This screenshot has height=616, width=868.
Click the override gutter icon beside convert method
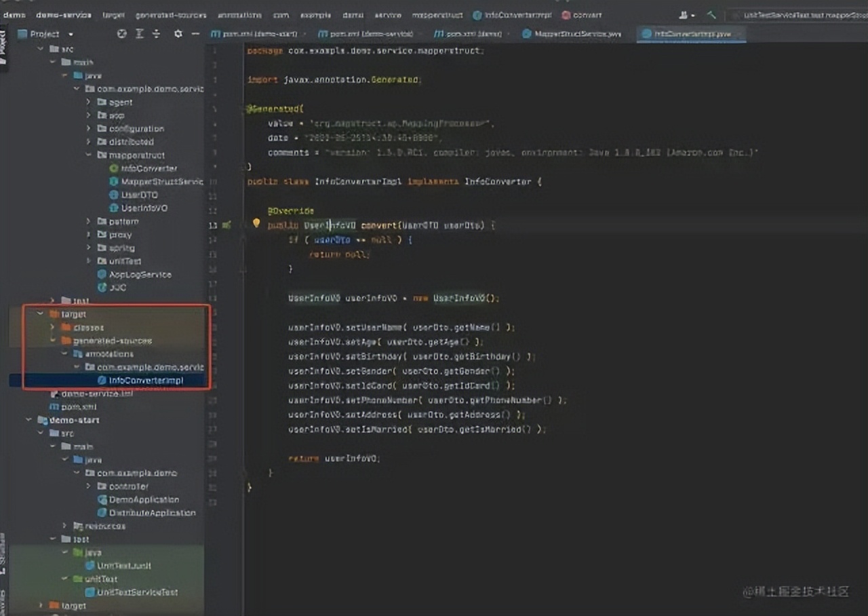click(226, 225)
